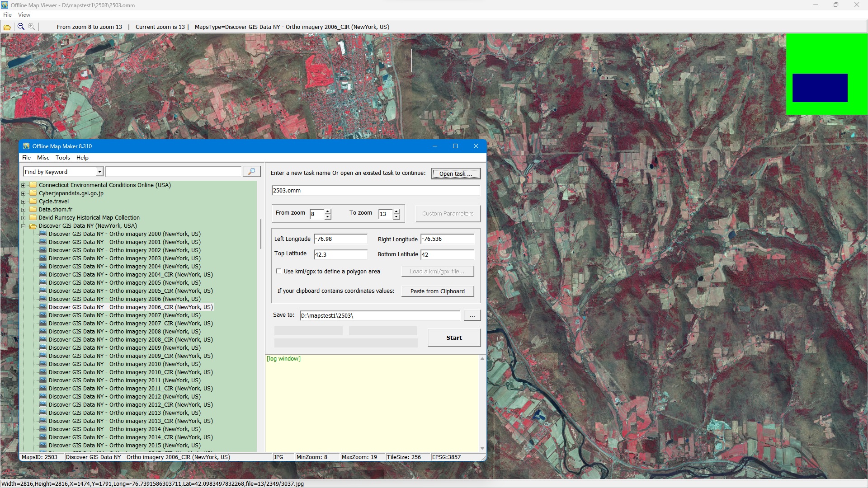Expand the Connecticut Environmental Conditions Online node
The width and height of the screenshot is (868, 488).
[23, 185]
